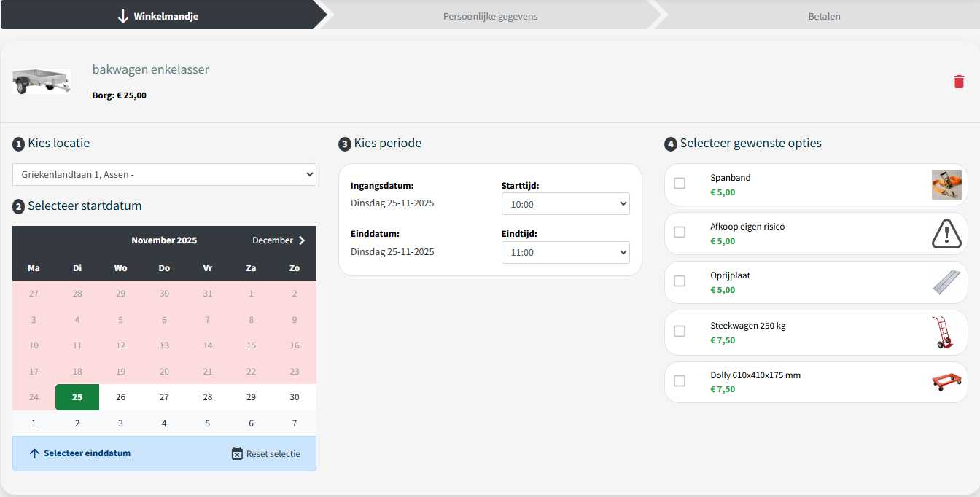This screenshot has height=497, width=980.
Task: Select November 28 in the calendar
Action: click(x=208, y=397)
